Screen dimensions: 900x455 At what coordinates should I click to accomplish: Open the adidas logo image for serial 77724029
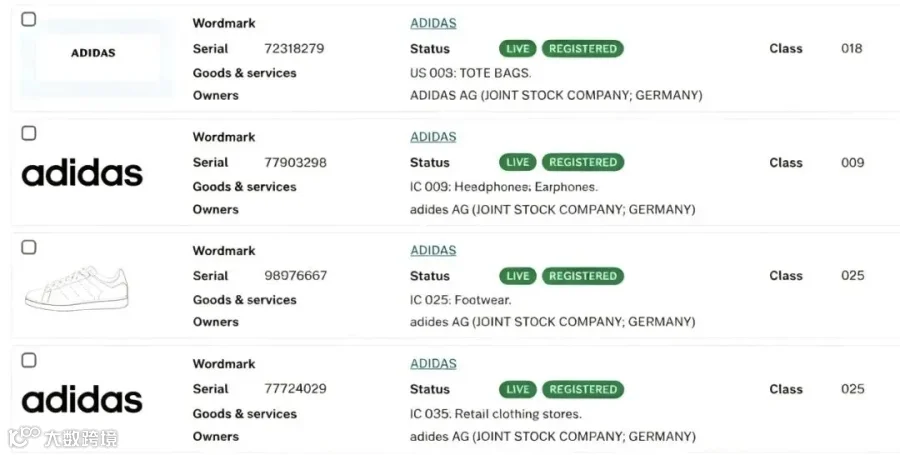82,400
